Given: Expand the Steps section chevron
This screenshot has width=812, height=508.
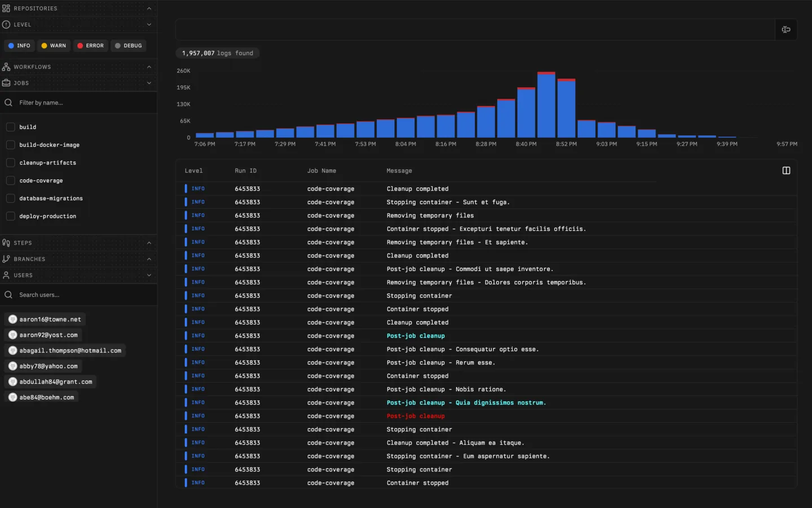Looking at the screenshot, I should (149, 243).
